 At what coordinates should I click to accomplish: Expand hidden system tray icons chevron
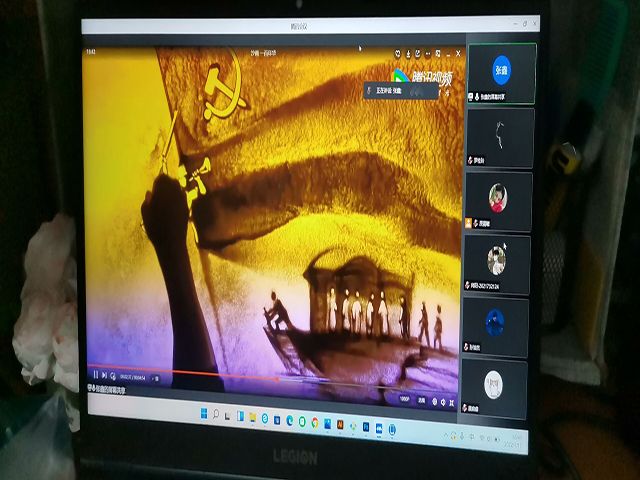click(446, 436)
